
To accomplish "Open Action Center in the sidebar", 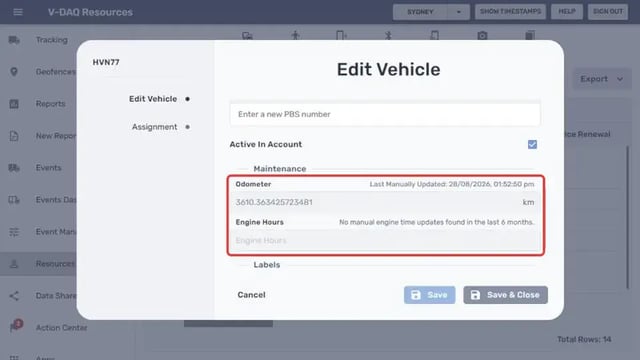I will pos(61,328).
